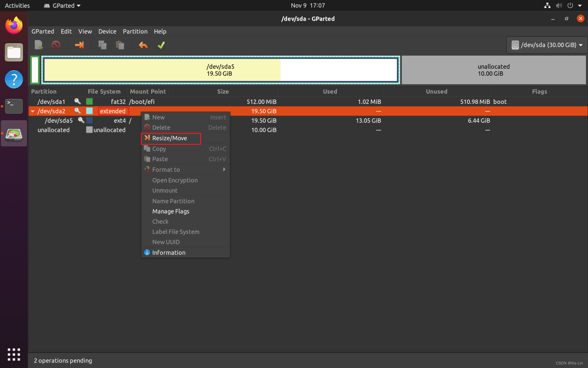Click GParted icon in the dock
588x368 pixels.
(x=14, y=133)
